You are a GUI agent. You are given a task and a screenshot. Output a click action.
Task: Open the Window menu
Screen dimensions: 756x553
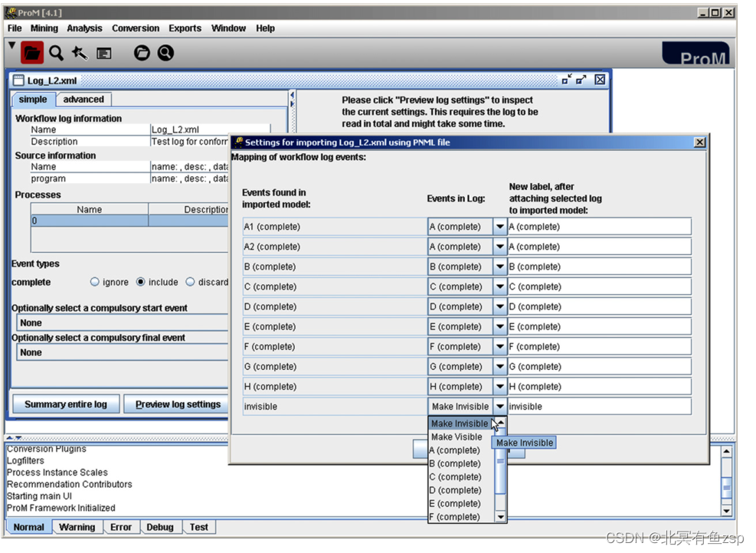click(228, 28)
